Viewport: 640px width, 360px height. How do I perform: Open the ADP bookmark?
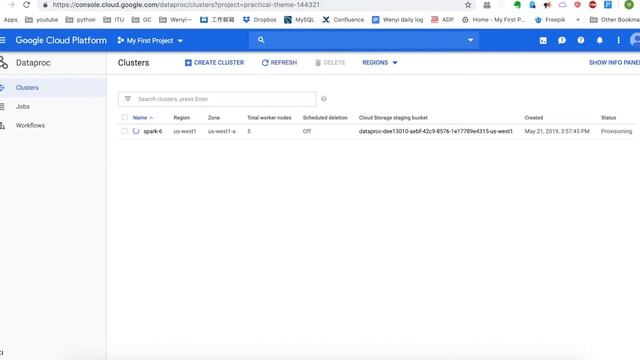[442, 20]
